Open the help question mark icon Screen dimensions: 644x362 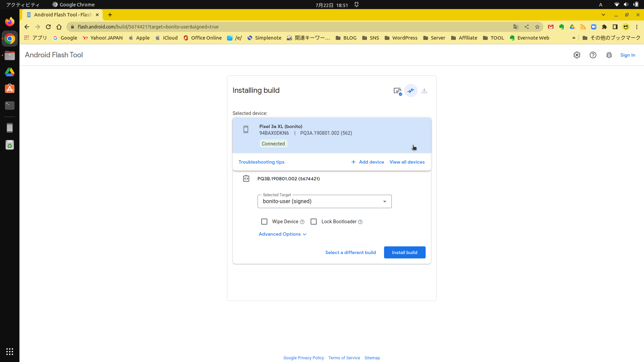[x=593, y=55]
